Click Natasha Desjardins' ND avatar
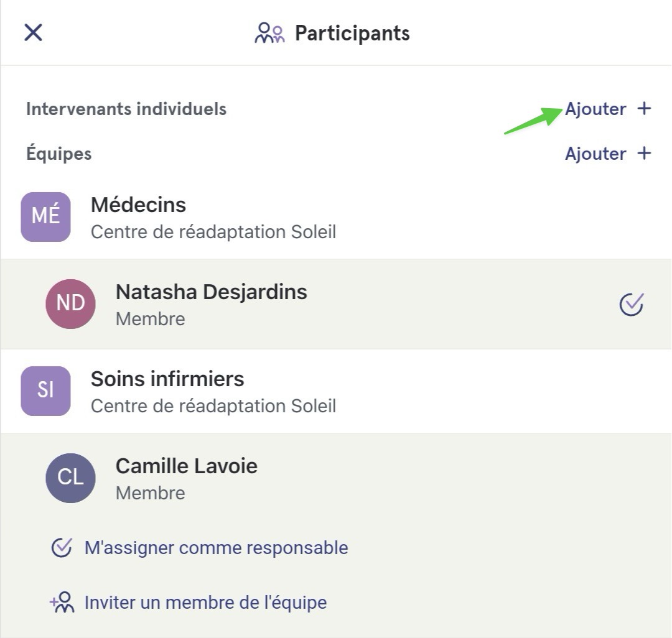 [71, 304]
